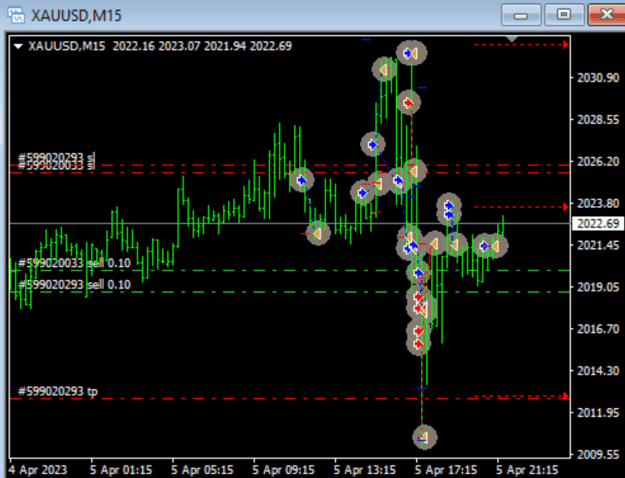Click the 5 Apr 21:15 time axis label
The width and height of the screenshot is (625, 478).
[x=528, y=470]
